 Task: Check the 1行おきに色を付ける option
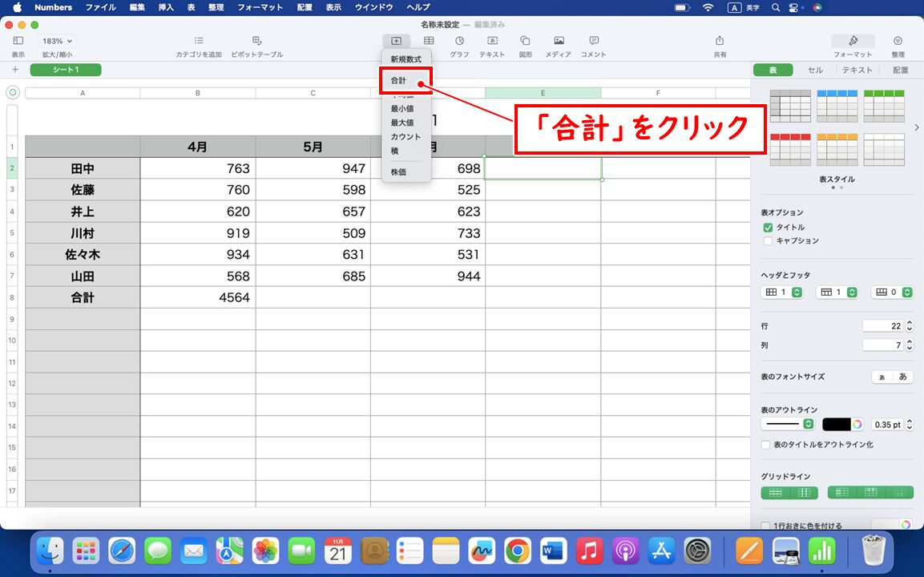coord(765,523)
